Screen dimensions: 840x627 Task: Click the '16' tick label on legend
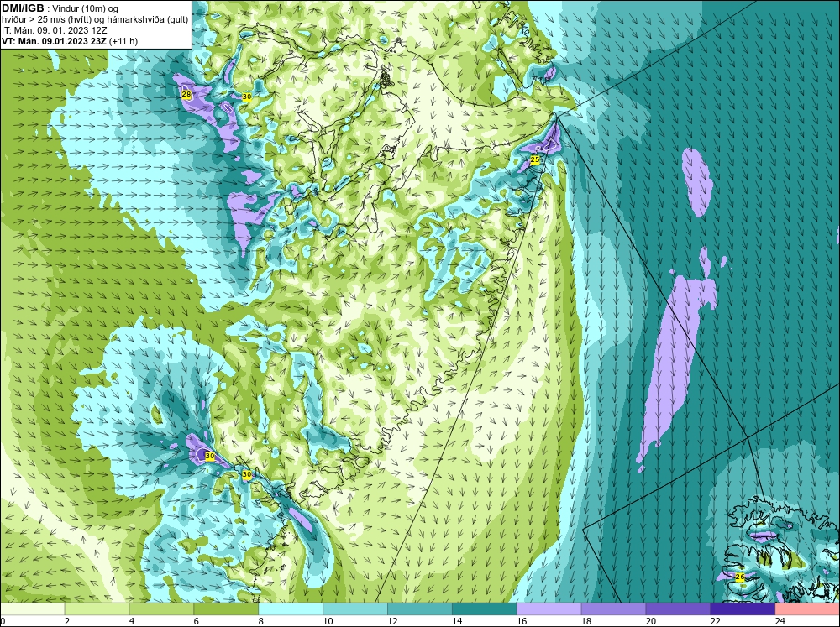pos(522,621)
